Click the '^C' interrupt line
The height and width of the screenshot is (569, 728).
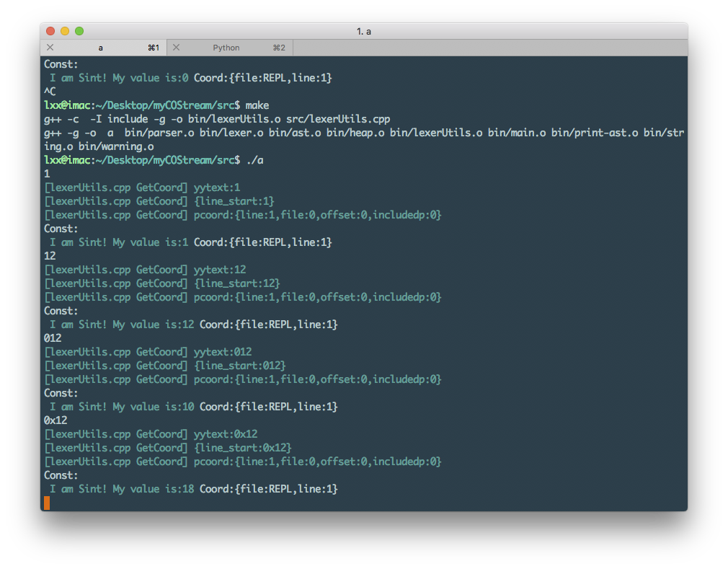[x=50, y=92]
